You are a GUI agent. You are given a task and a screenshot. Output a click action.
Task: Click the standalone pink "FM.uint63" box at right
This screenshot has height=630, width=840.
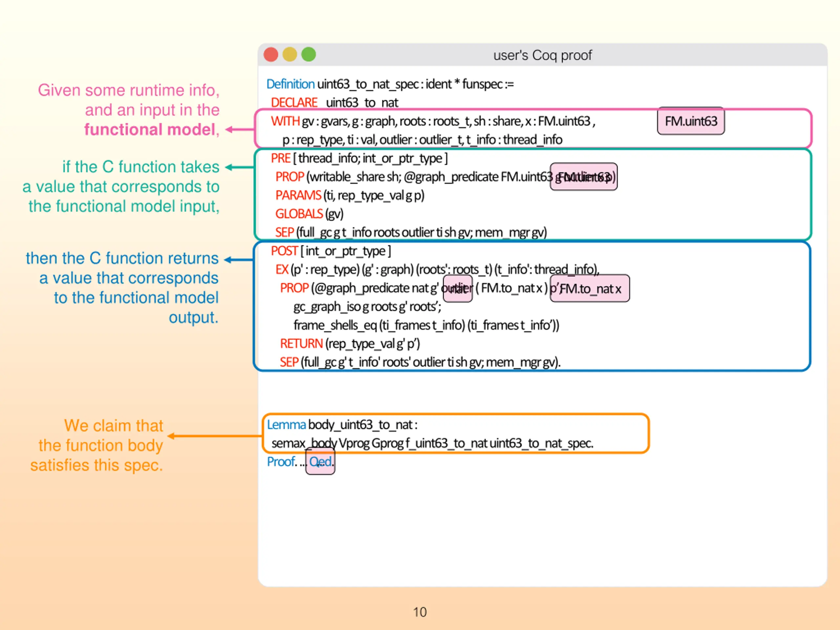(x=691, y=121)
